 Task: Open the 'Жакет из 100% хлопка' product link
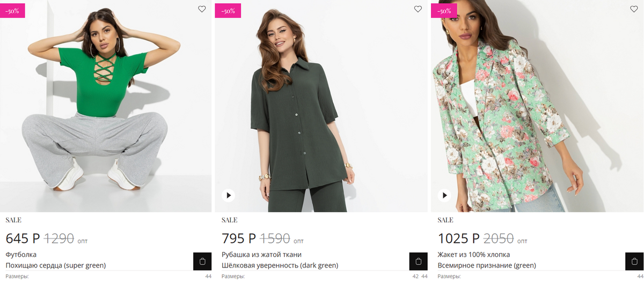tap(487, 260)
